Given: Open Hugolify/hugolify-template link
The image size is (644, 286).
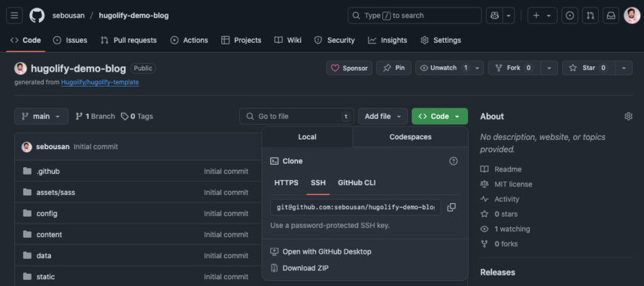Looking at the screenshot, I should (x=100, y=82).
